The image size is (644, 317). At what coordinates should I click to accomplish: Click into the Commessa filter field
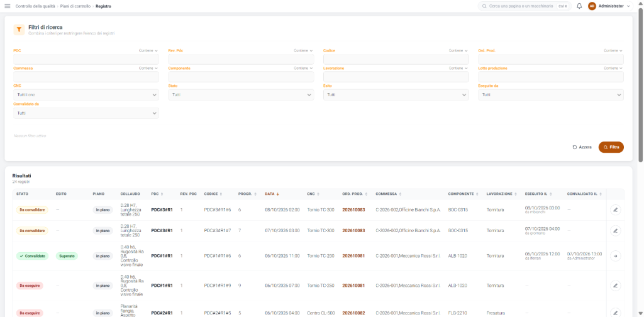[86, 77]
